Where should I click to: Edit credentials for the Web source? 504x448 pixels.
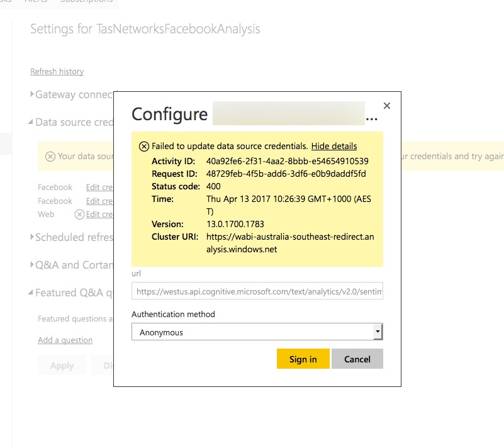(99, 215)
